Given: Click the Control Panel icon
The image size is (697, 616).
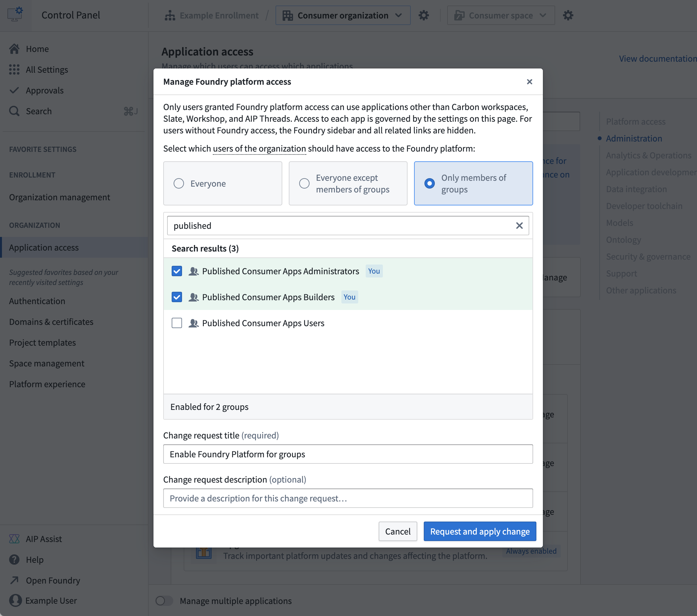Looking at the screenshot, I should click(x=15, y=14).
